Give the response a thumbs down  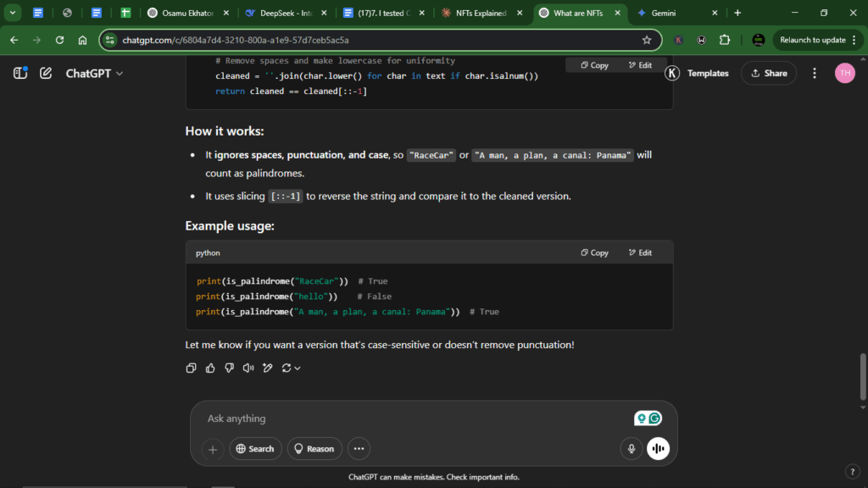coord(229,368)
